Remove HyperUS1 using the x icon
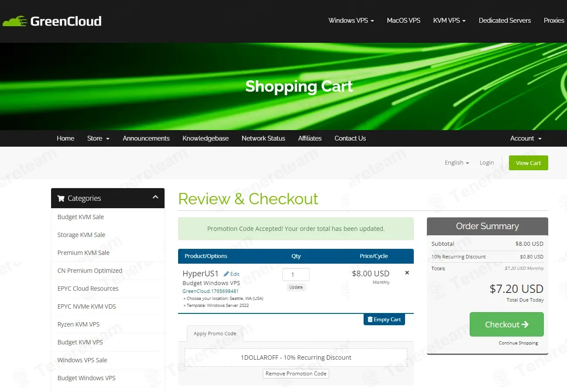Image resolution: width=567 pixels, height=392 pixels. coord(407,273)
